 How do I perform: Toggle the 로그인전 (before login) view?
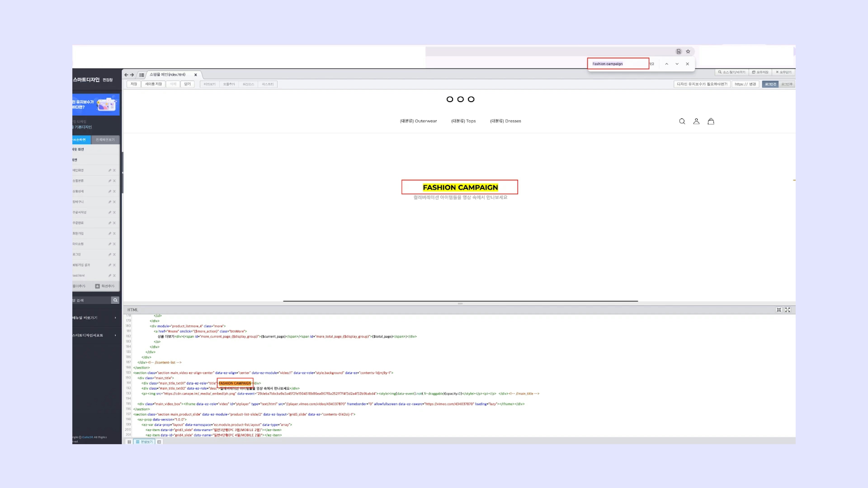(770, 84)
